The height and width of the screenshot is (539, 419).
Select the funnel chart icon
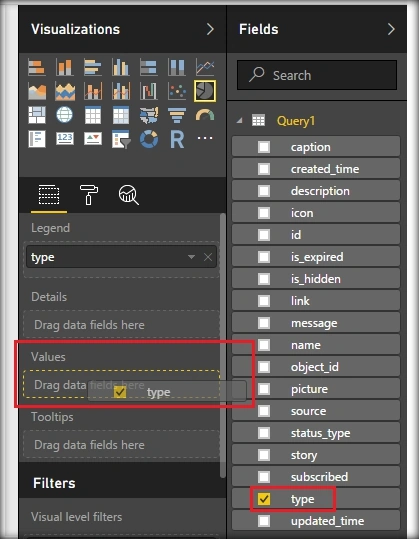tap(177, 115)
